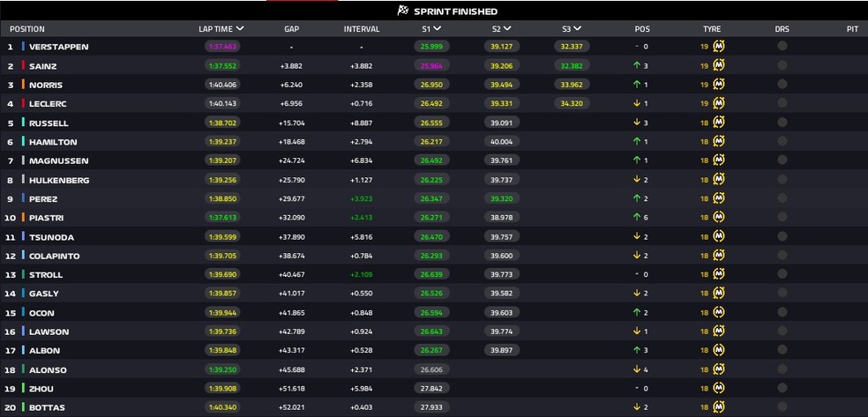Expand the S3 sector column dropdown
868x417 pixels.
579,29
